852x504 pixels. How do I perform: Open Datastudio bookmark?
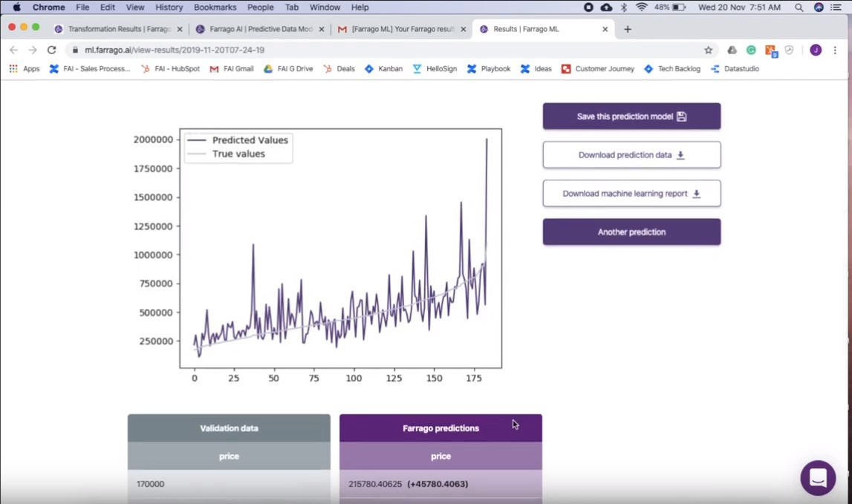[735, 69]
